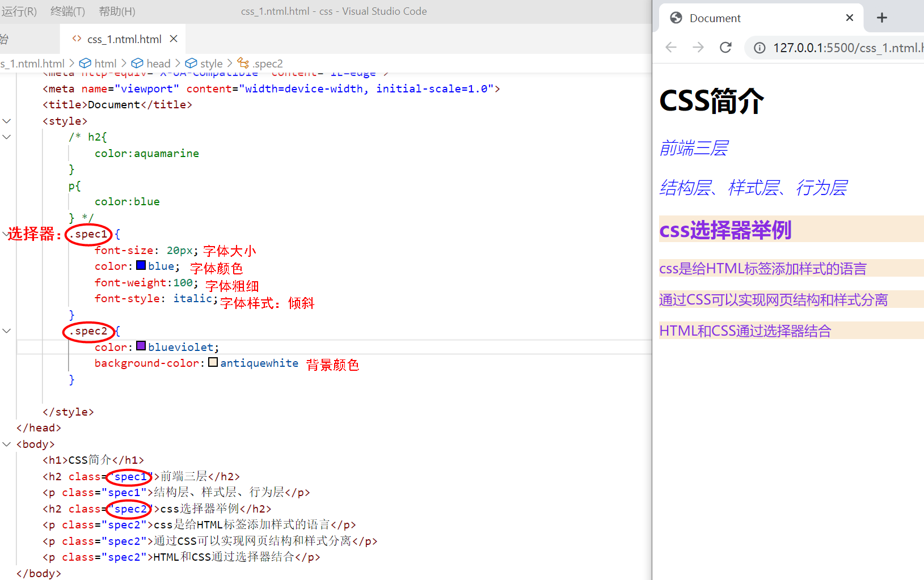The image size is (924, 580).
Task: Open the 帮助(H) menu
Action: pos(116,11)
